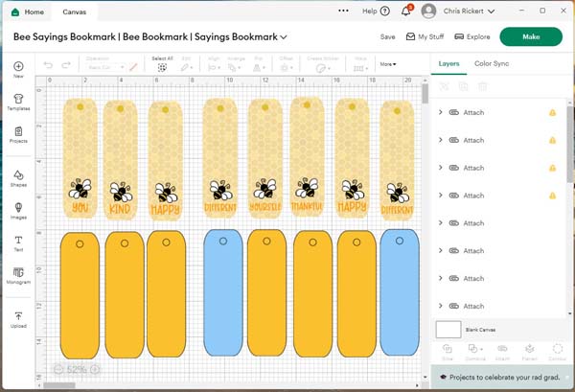Click the notification bell
The height and width of the screenshot is (392, 575).
[x=406, y=11]
